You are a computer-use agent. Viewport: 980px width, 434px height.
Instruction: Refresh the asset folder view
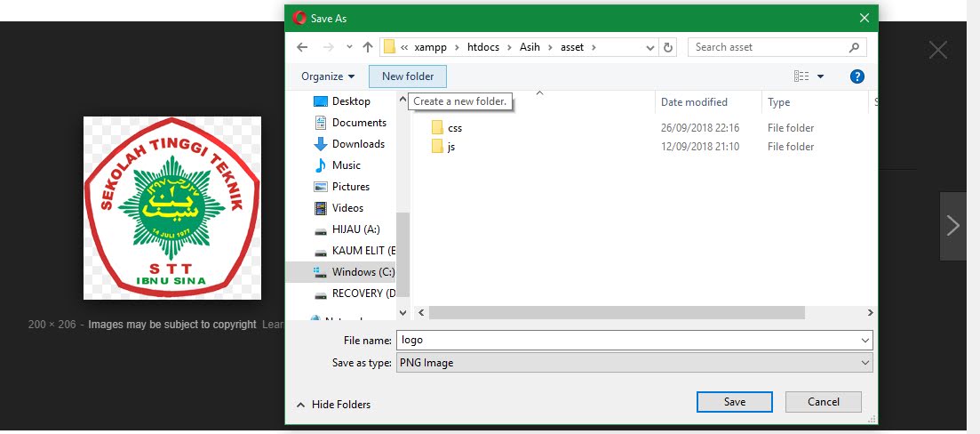click(668, 47)
